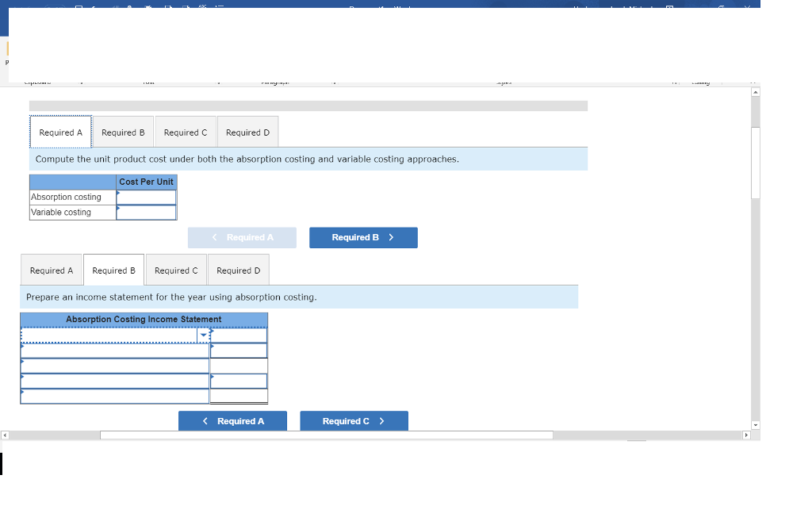This screenshot has width=812, height=525.
Task: Click the vertical scrollbar down arrow
Action: click(756, 425)
